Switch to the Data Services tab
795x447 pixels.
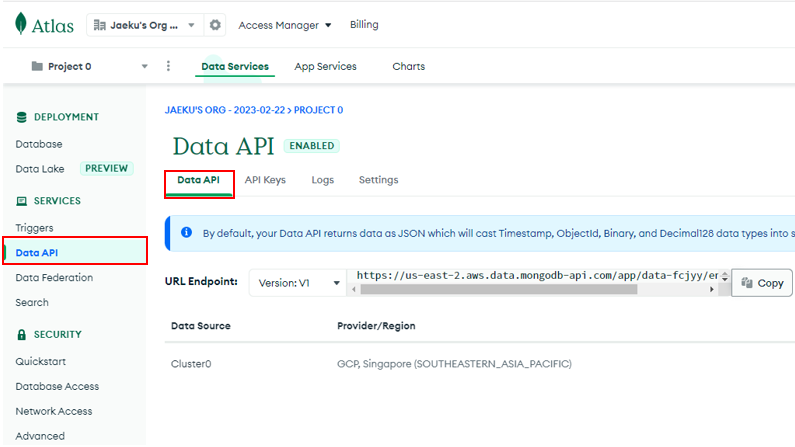235,66
